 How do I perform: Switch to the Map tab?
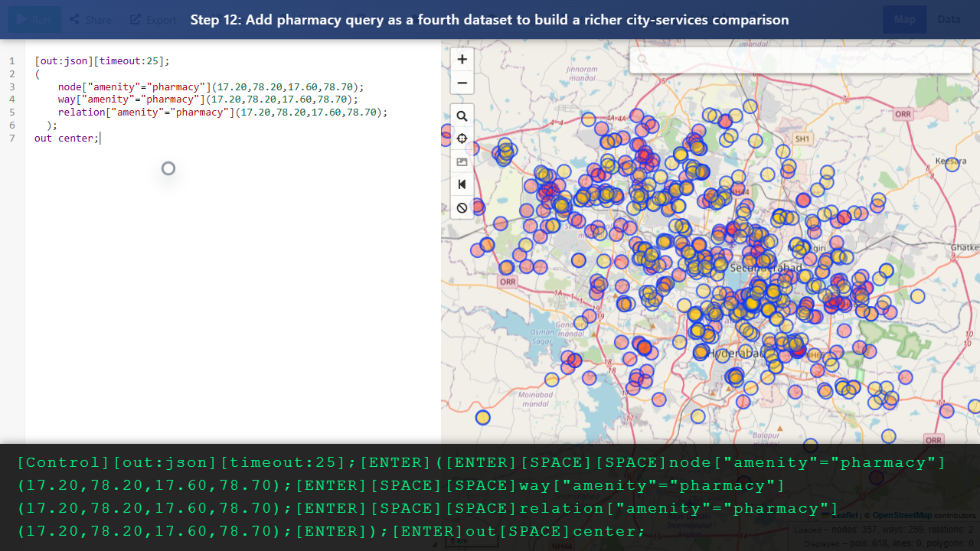tap(904, 19)
